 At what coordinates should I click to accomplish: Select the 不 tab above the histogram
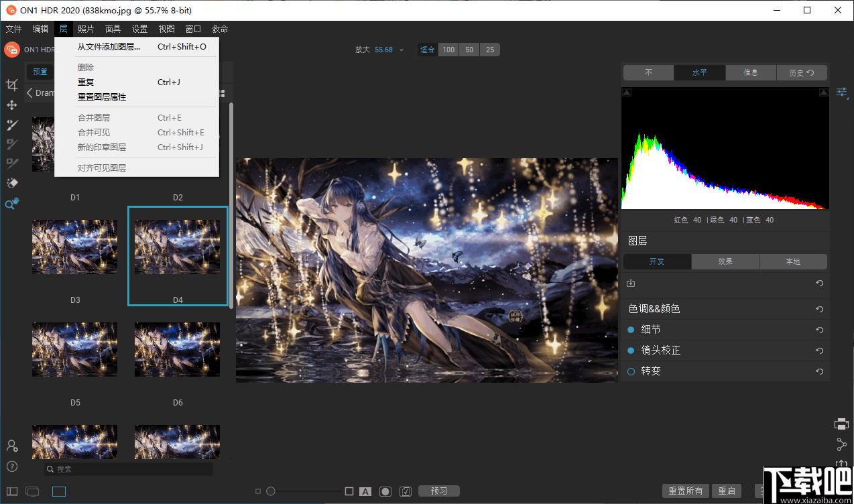tap(649, 72)
